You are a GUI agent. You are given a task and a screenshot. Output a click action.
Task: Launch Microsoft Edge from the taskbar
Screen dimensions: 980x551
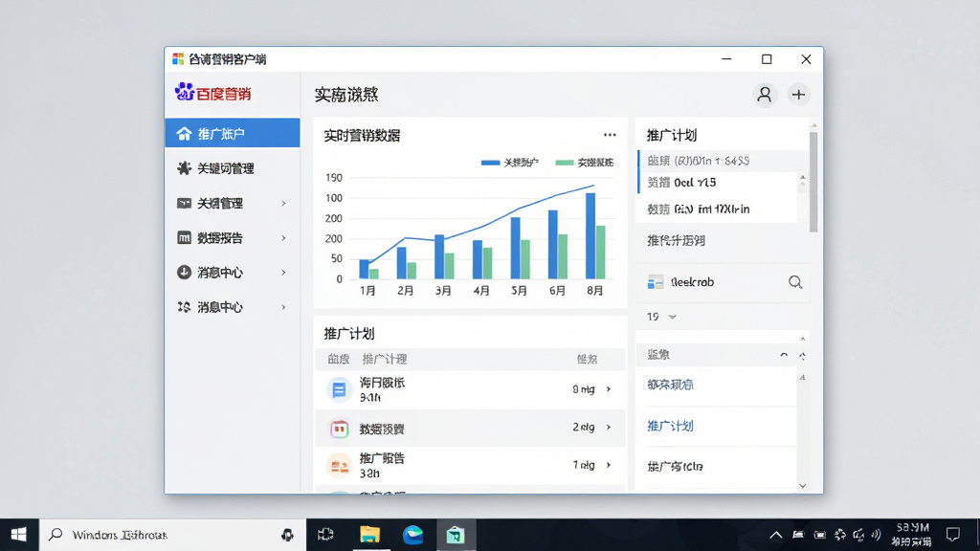point(412,535)
